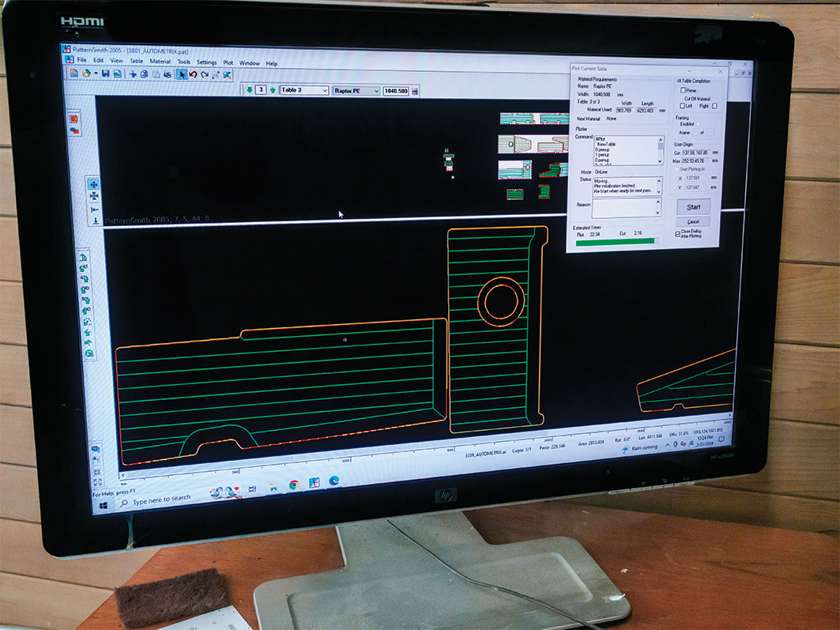The height and width of the screenshot is (630, 840).
Task: Open the Material menu
Action: (x=160, y=61)
